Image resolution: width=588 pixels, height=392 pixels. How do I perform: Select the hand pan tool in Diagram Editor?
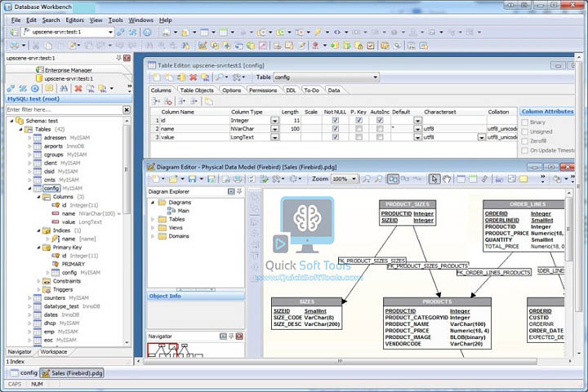(446, 179)
